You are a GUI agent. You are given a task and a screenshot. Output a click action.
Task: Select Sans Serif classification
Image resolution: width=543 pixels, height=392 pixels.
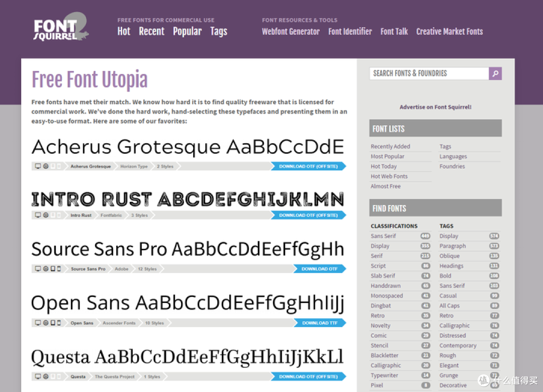click(x=383, y=236)
